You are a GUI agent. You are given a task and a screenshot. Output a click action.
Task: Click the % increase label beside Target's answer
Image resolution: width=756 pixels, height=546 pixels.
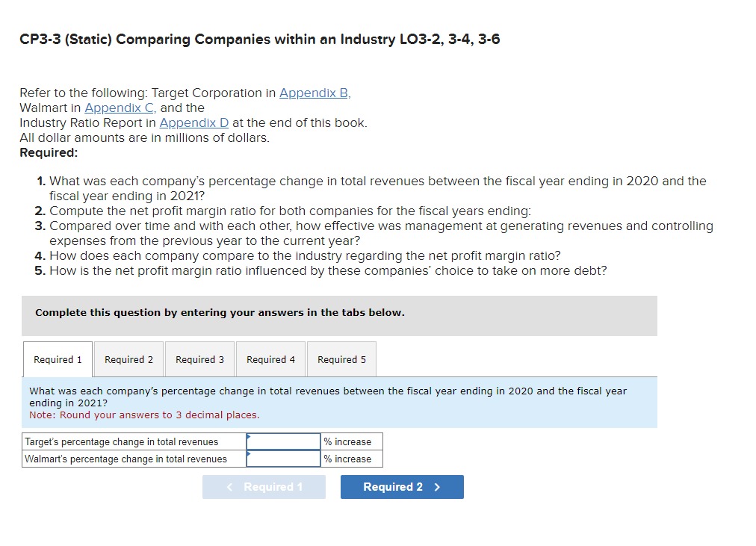pyautogui.click(x=348, y=441)
